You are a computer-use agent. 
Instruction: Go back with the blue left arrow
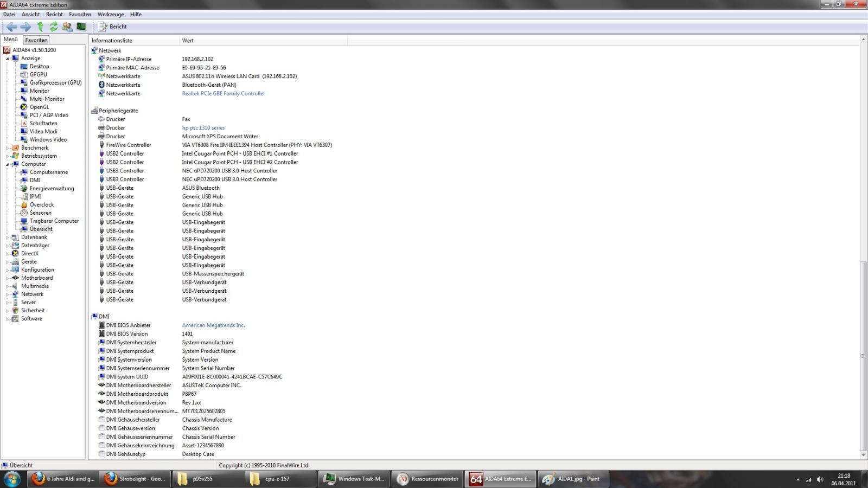point(11,27)
